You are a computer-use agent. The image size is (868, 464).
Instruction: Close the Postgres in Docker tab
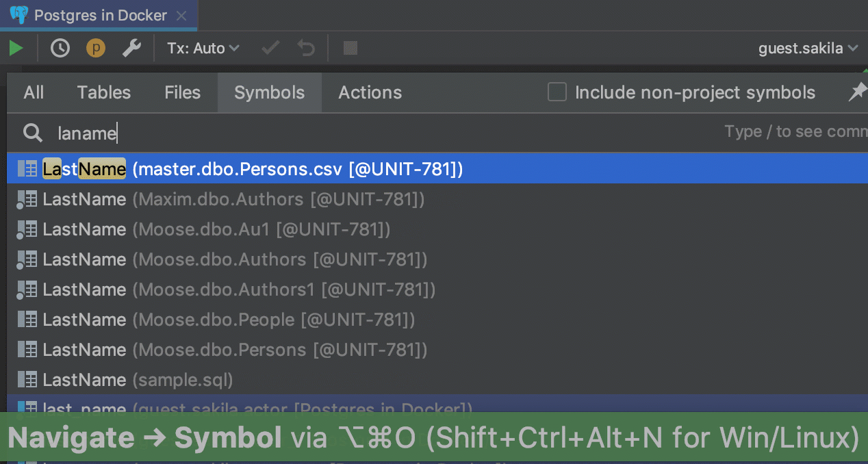[x=181, y=15]
